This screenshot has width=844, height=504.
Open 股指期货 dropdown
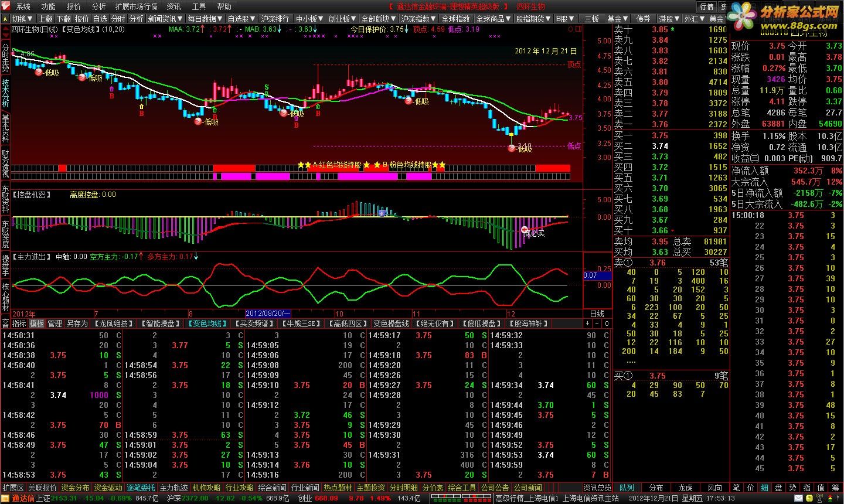coord(533,19)
